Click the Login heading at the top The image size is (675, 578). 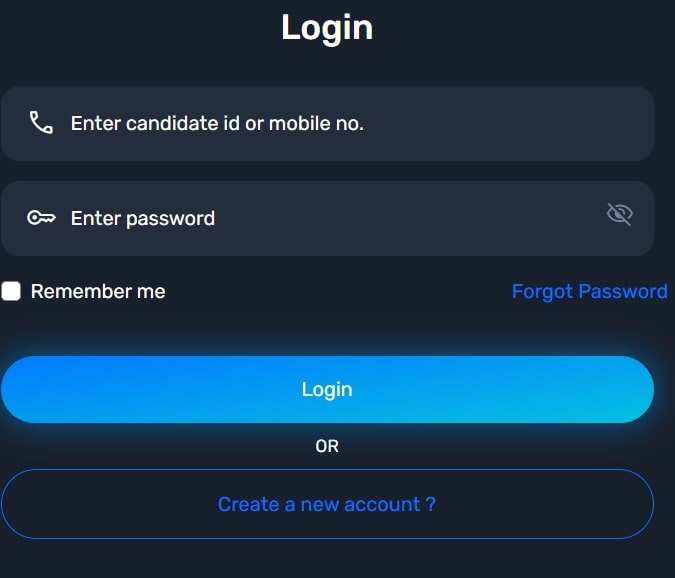click(x=327, y=28)
